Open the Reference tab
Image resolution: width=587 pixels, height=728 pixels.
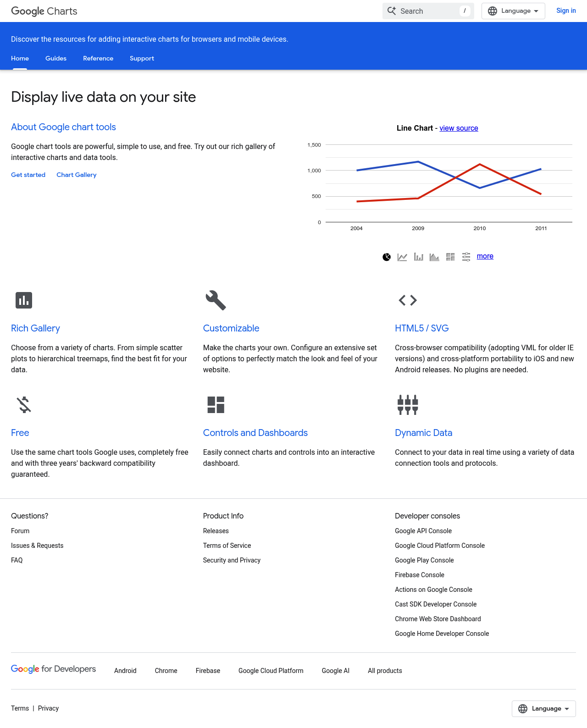[x=98, y=58]
